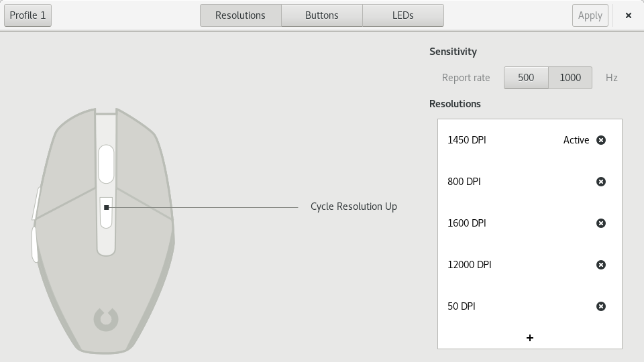Click the DPI button marker on mouse

[x=107, y=208]
